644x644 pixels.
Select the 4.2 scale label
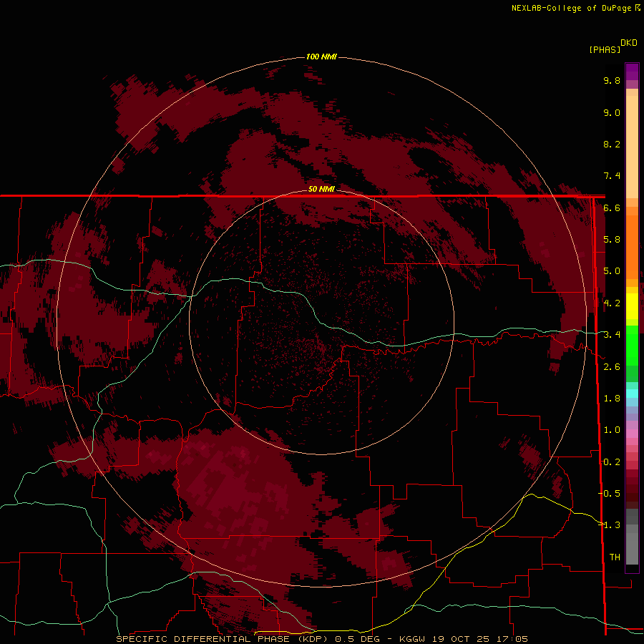coord(612,303)
